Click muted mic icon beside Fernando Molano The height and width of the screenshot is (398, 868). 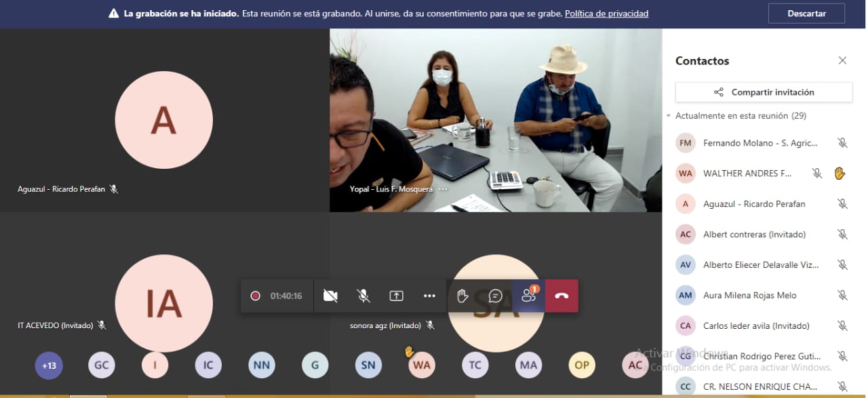coord(842,143)
